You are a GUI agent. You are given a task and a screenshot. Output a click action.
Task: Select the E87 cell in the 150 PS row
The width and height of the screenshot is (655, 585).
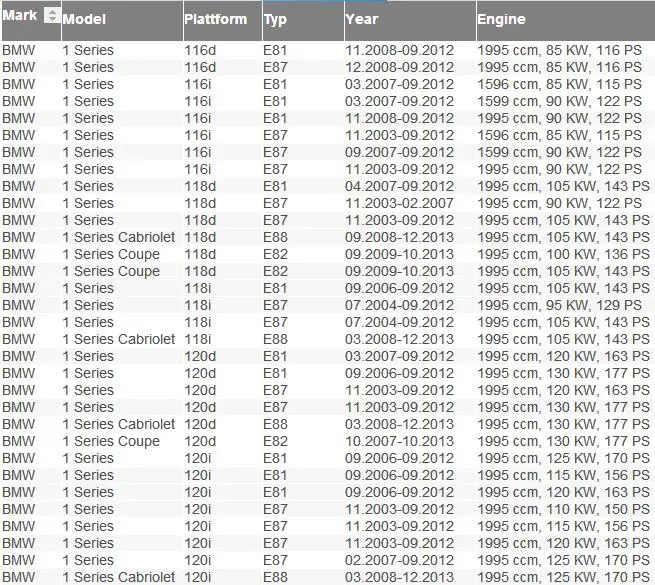pos(275,509)
